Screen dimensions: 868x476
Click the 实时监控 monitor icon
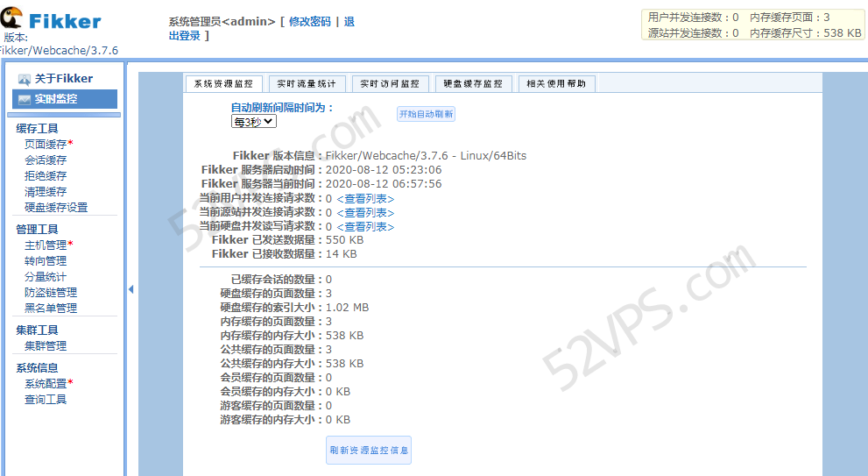[25, 100]
